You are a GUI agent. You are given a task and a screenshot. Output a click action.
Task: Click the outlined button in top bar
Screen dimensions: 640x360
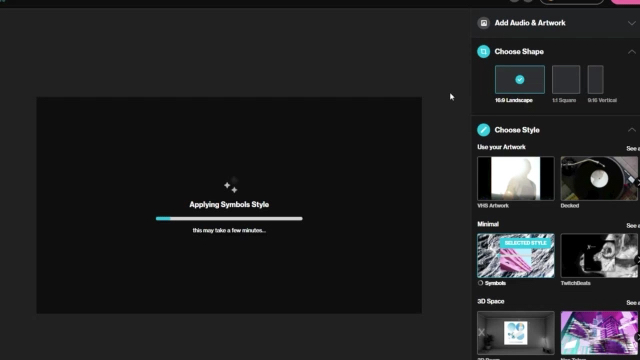(571, 2)
